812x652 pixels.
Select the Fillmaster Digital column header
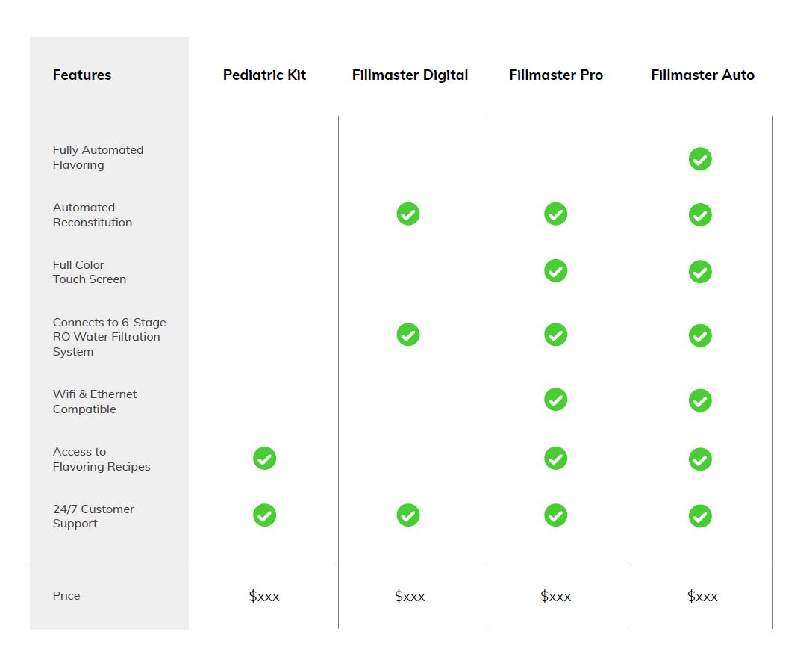[410, 75]
